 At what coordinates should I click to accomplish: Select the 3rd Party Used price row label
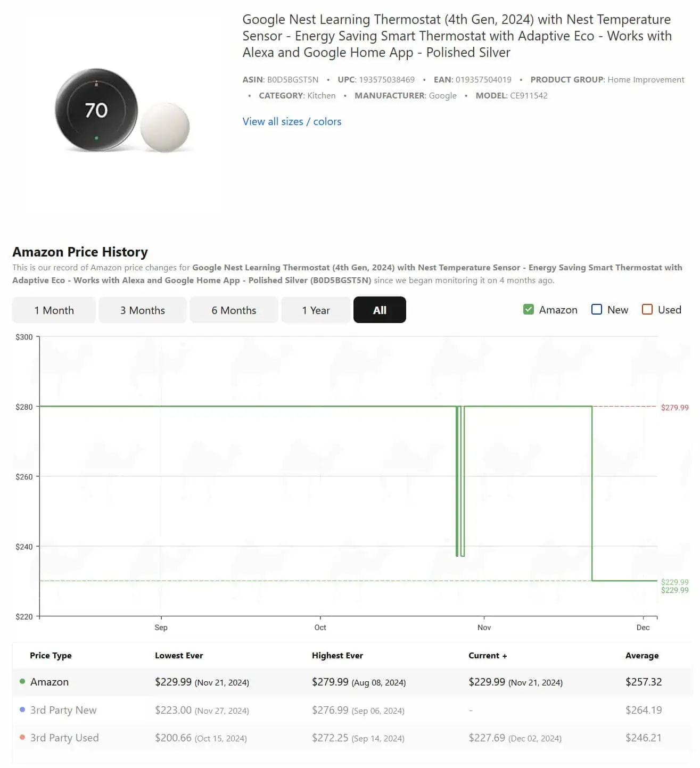[x=64, y=738]
